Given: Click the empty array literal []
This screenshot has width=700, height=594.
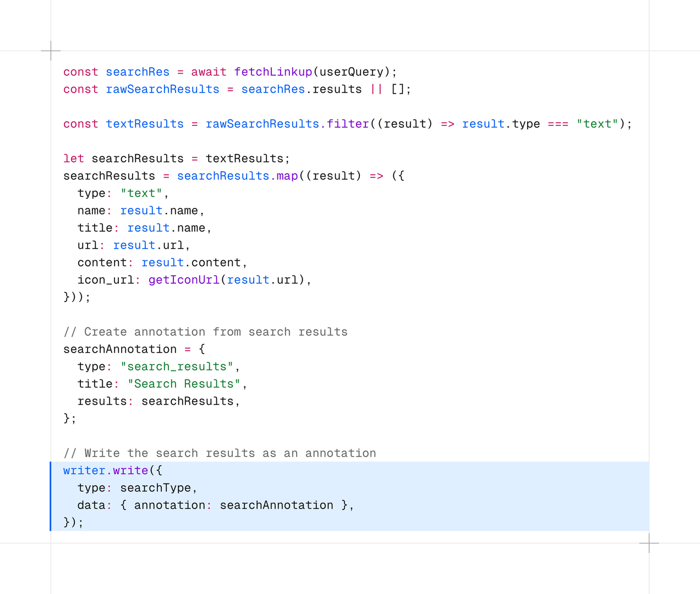Looking at the screenshot, I should point(397,90).
